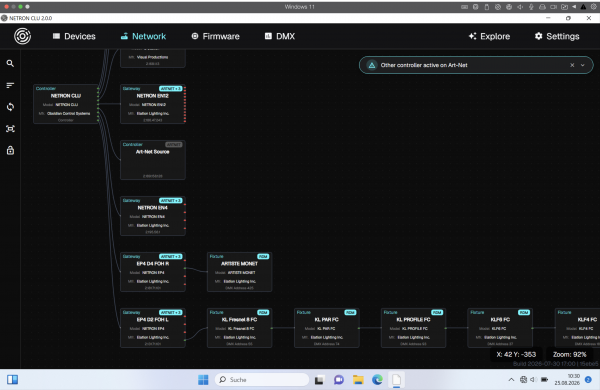Select the partially visible KLF4 FC fixture node
600x390 pixels.
pos(577,328)
